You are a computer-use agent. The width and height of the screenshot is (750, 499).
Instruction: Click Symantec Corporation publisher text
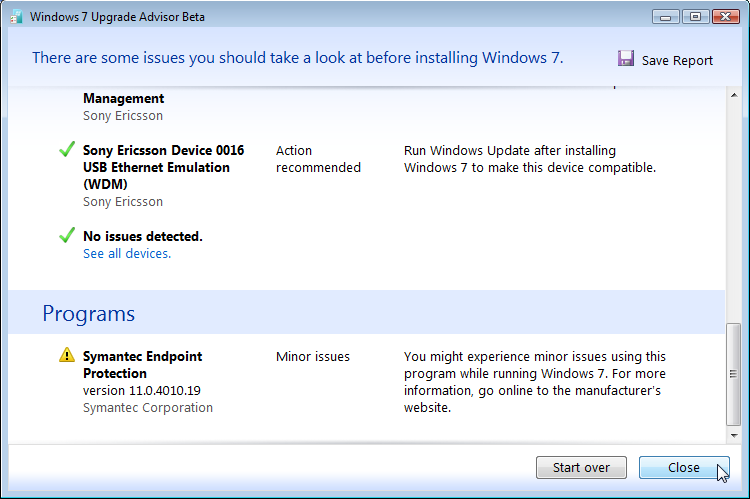tap(148, 408)
